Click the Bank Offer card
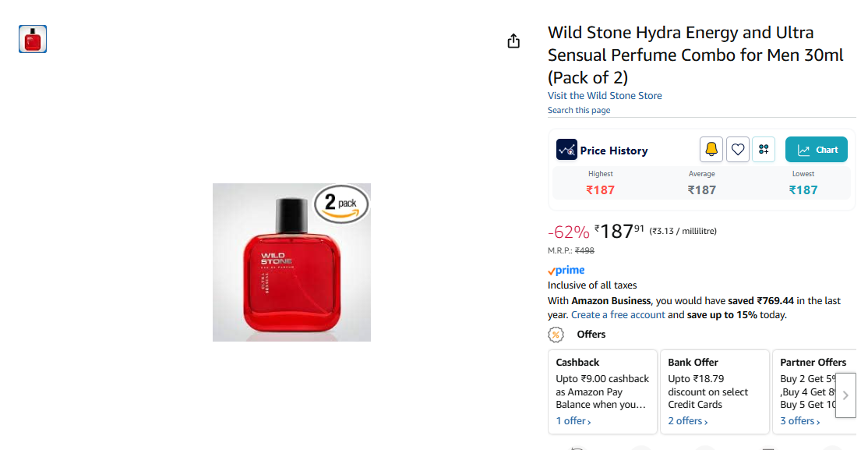Screen dimensions: 868x450 pyautogui.click(x=714, y=392)
